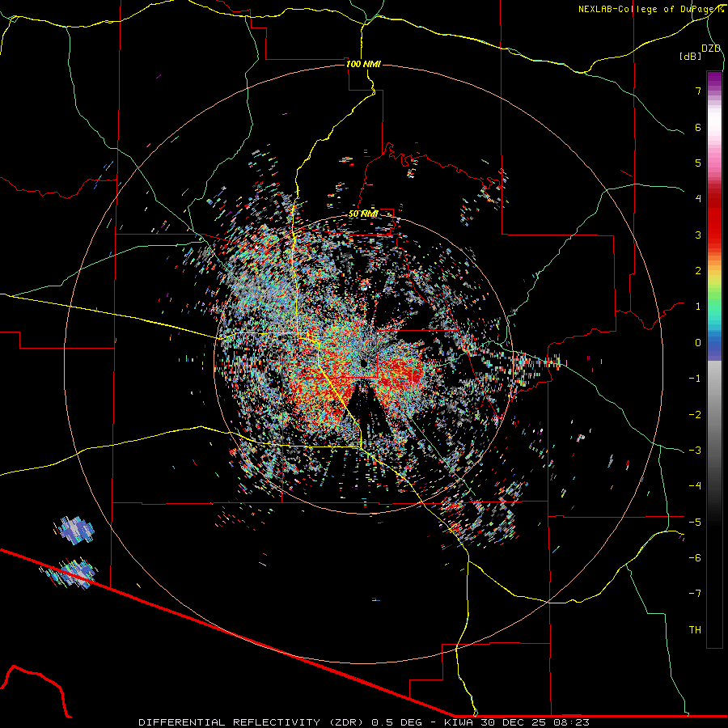The width and height of the screenshot is (728, 728).
Task: Click the -2 value on the color scale
Action: [x=695, y=415]
